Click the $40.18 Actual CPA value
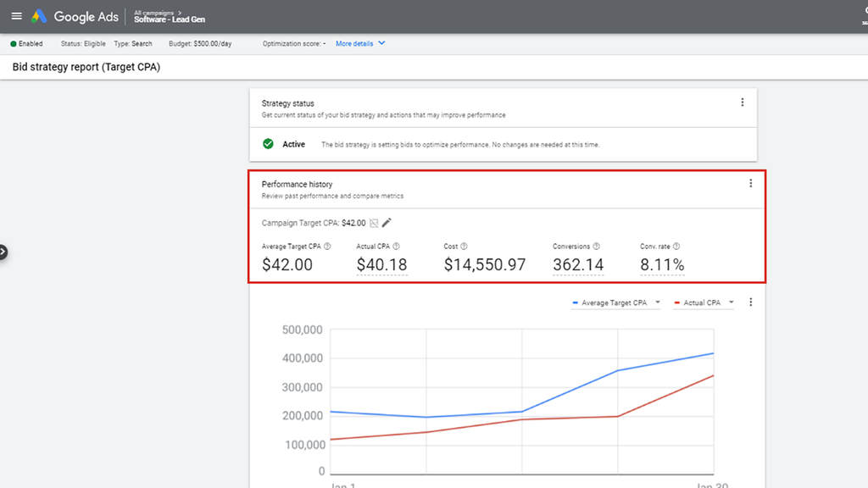 coord(381,265)
